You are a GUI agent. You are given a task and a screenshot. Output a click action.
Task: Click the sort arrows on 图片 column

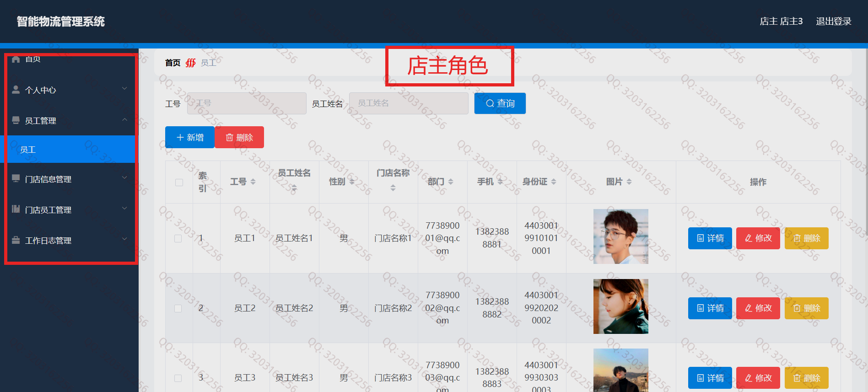pyautogui.click(x=629, y=182)
